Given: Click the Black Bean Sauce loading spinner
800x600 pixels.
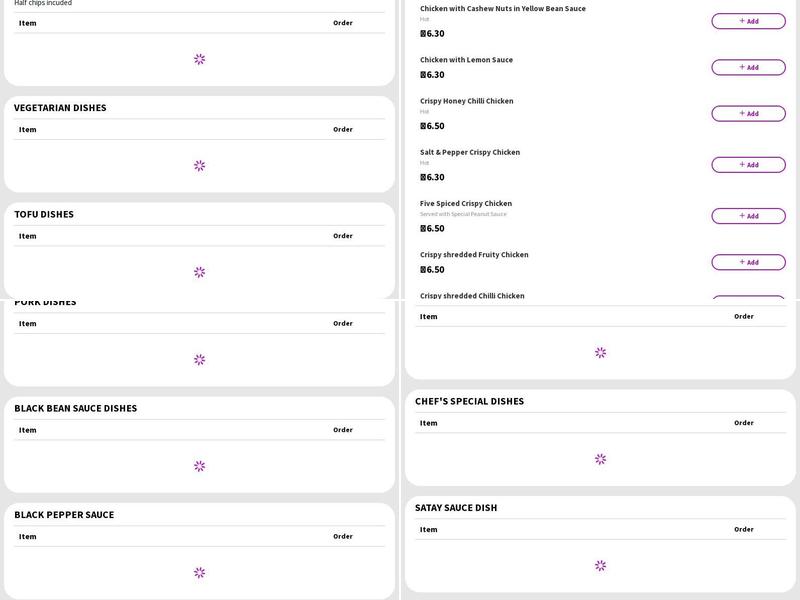Looking at the screenshot, I should pyautogui.click(x=199, y=466).
